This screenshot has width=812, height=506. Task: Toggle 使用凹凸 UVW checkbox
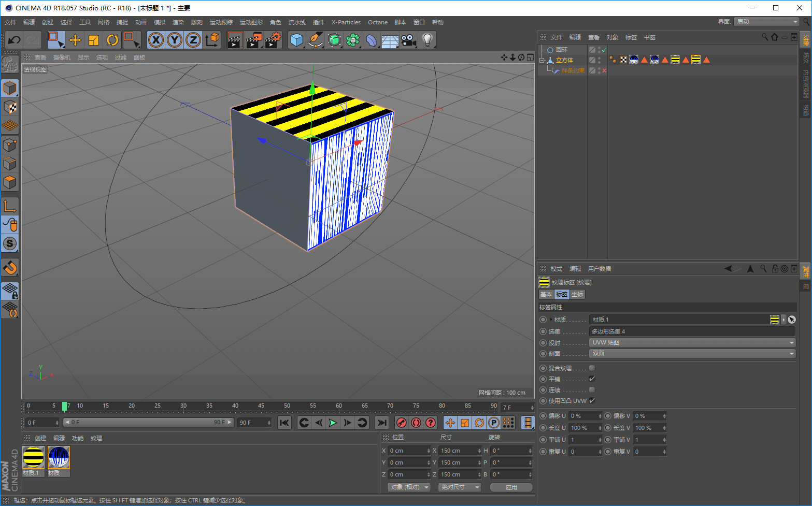pos(592,400)
